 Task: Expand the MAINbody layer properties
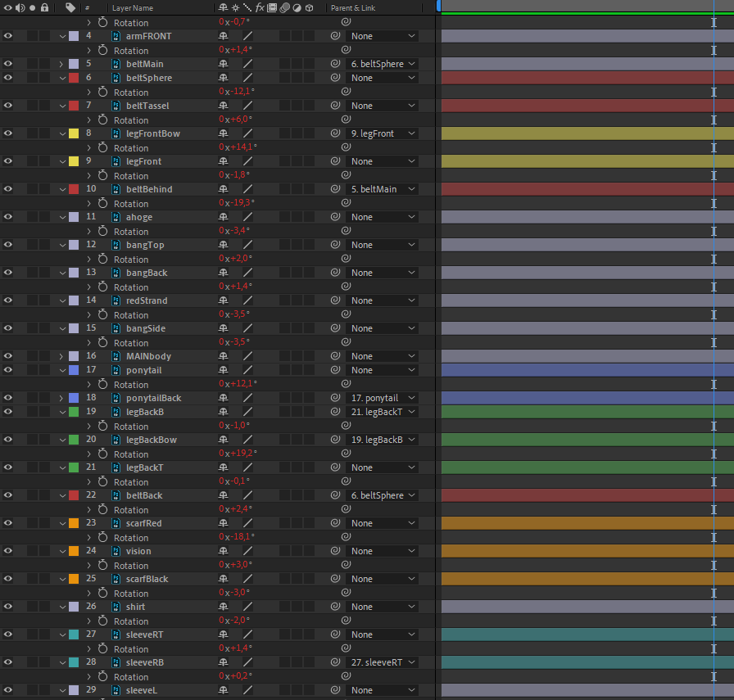[x=61, y=356]
